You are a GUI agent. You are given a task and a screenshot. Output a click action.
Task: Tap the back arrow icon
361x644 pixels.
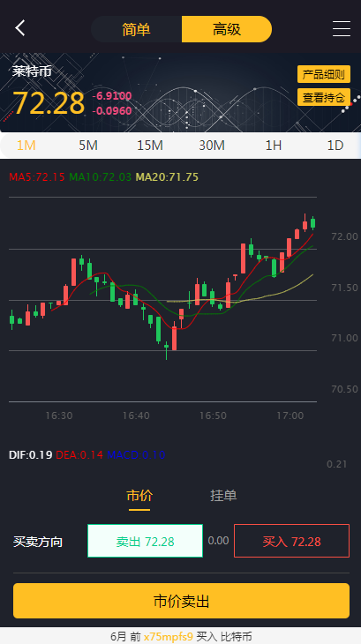20,28
